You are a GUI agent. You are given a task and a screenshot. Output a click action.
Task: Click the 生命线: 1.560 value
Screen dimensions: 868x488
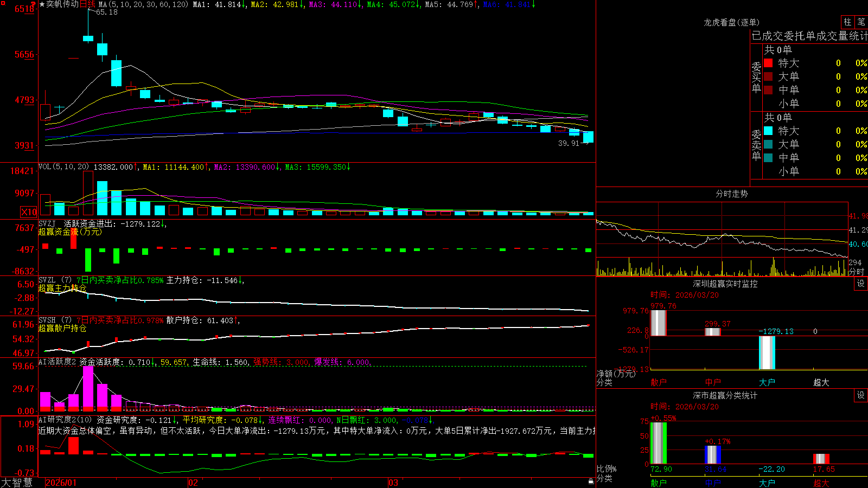coord(221,362)
